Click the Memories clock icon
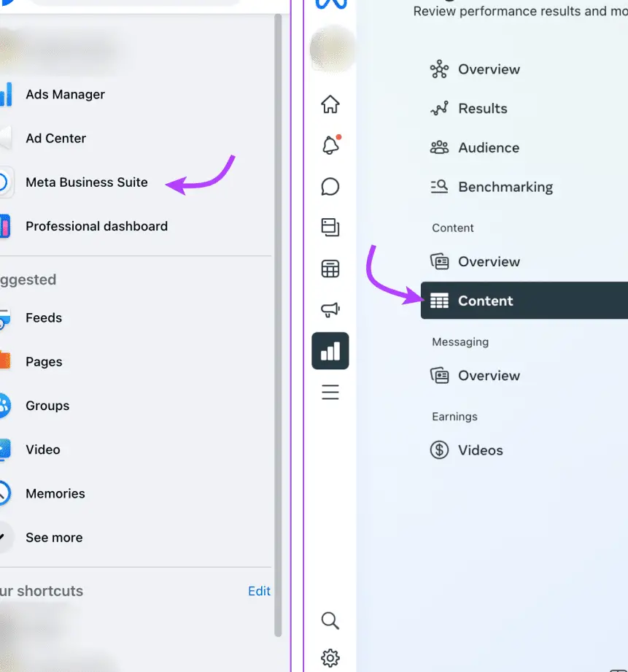This screenshot has width=628, height=672. (5, 493)
